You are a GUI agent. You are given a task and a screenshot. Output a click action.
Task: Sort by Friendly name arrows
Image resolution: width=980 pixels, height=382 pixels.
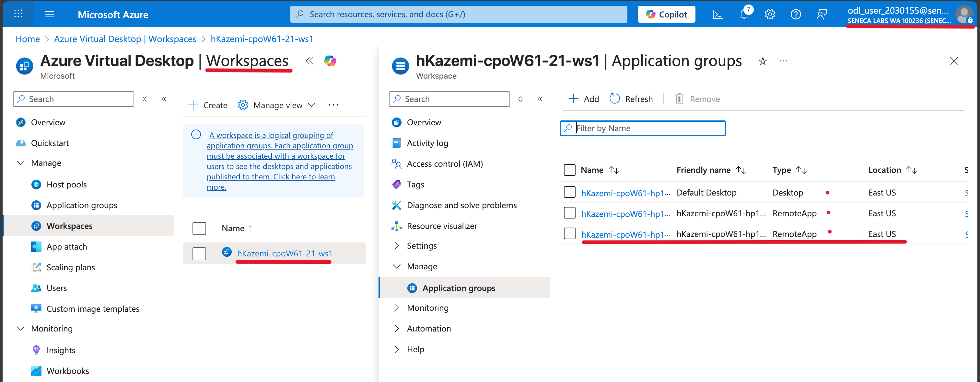[741, 170]
